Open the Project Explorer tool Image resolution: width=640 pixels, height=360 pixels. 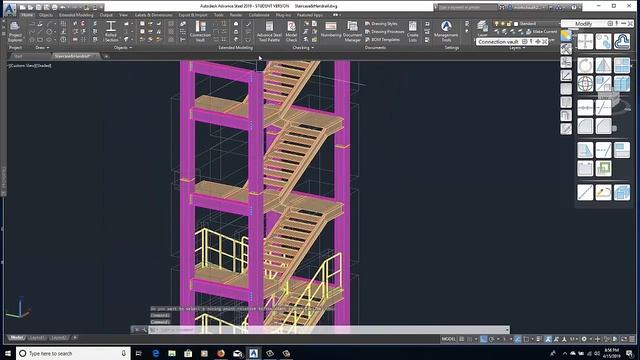tap(15, 32)
